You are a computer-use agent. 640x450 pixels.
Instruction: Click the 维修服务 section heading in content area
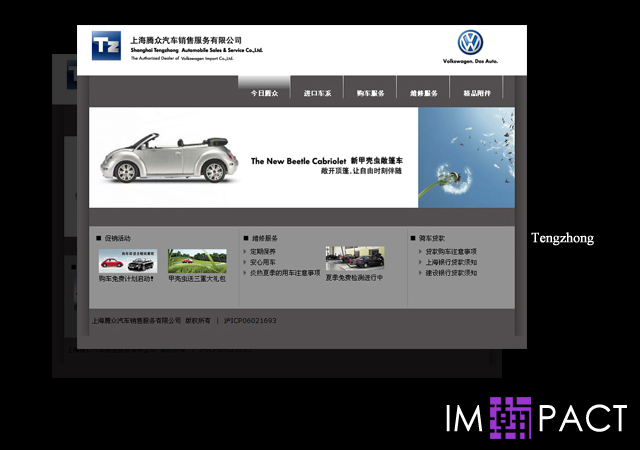pos(264,238)
